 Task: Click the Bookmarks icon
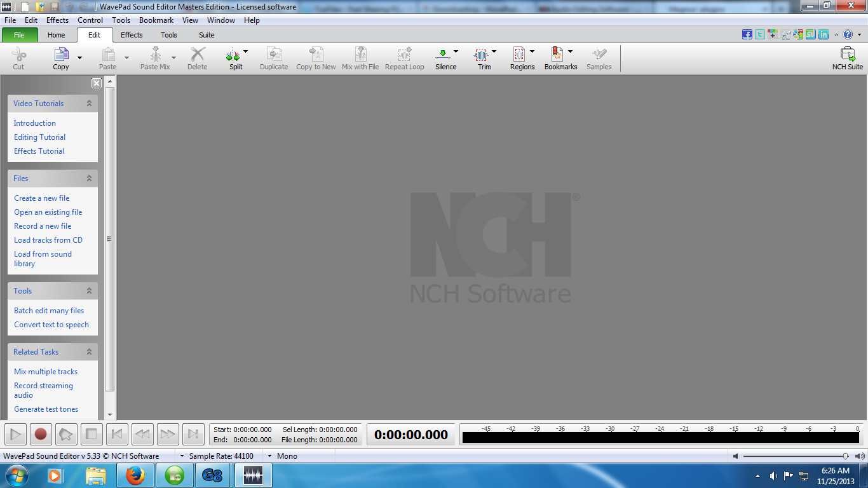[557, 55]
